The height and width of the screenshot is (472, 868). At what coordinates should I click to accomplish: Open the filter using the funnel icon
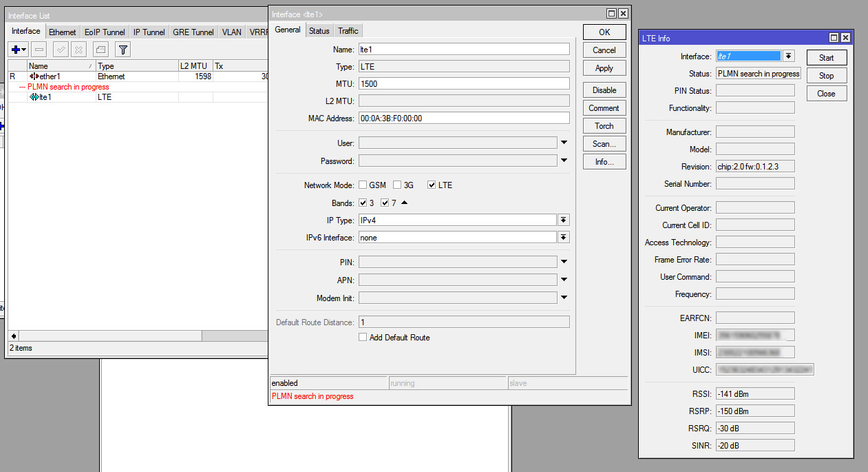122,49
